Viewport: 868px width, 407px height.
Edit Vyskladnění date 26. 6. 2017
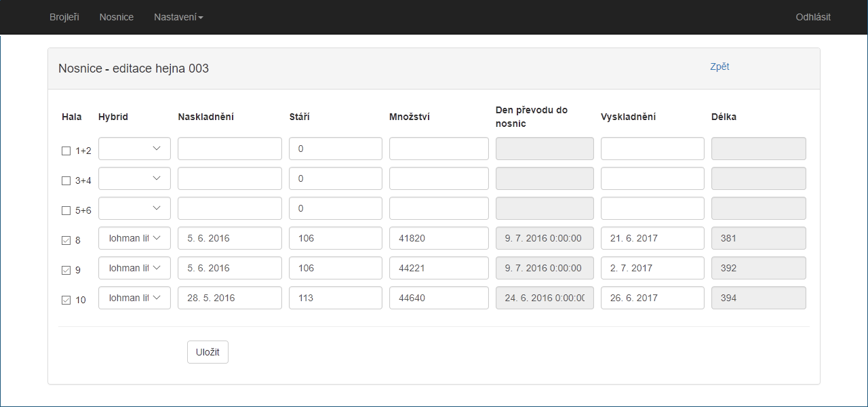tap(652, 298)
